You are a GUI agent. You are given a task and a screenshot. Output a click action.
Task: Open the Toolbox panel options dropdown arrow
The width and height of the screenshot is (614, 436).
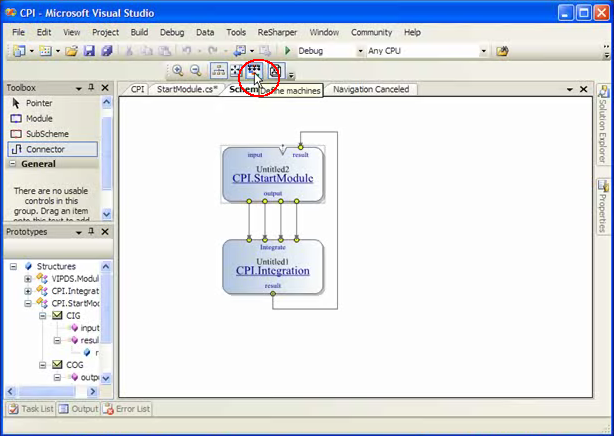tap(78, 89)
